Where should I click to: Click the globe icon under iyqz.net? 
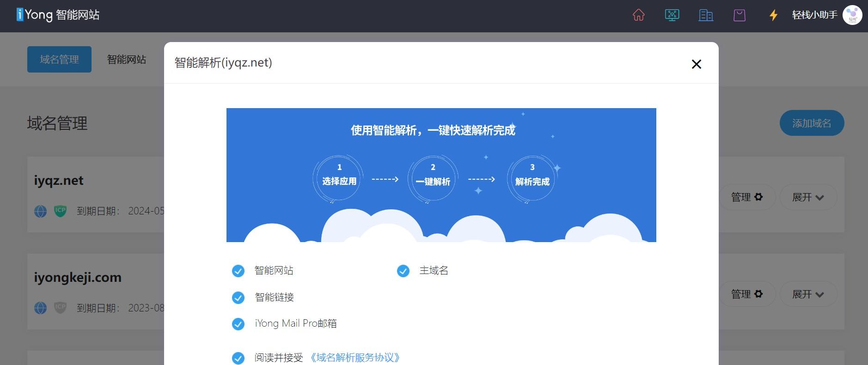pyautogui.click(x=41, y=211)
